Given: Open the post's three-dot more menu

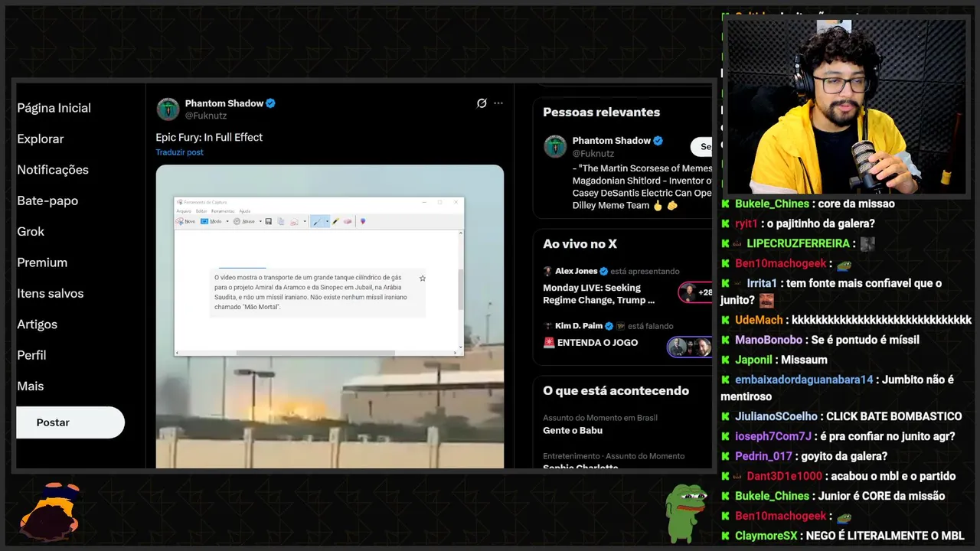Looking at the screenshot, I should (498, 103).
